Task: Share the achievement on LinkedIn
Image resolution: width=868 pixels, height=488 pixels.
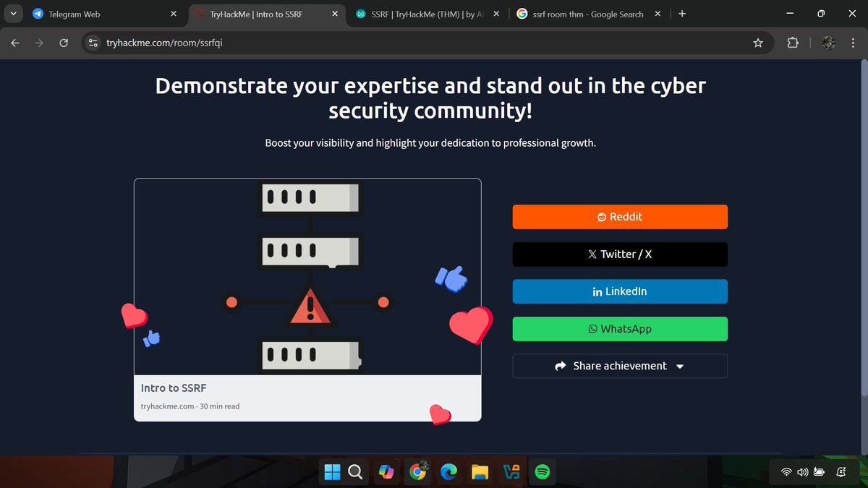Action: 620,291
